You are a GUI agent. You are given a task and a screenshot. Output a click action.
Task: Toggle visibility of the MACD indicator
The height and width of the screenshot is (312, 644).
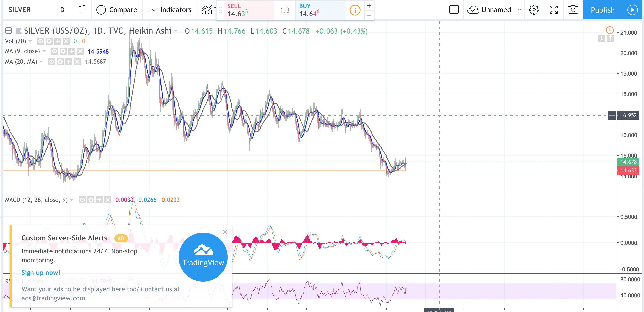click(82, 200)
